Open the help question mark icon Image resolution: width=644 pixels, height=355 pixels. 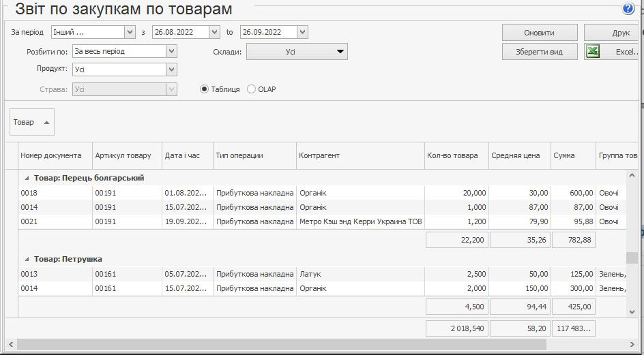pyautogui.click(x=628, y=9)
